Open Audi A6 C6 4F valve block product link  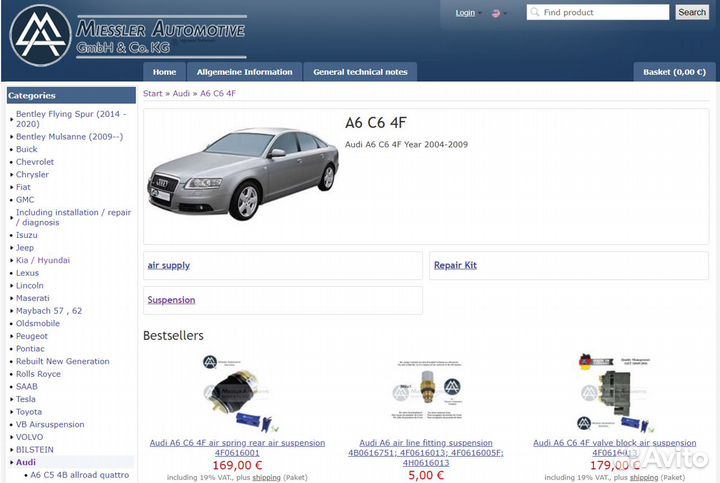pos(614,448)
